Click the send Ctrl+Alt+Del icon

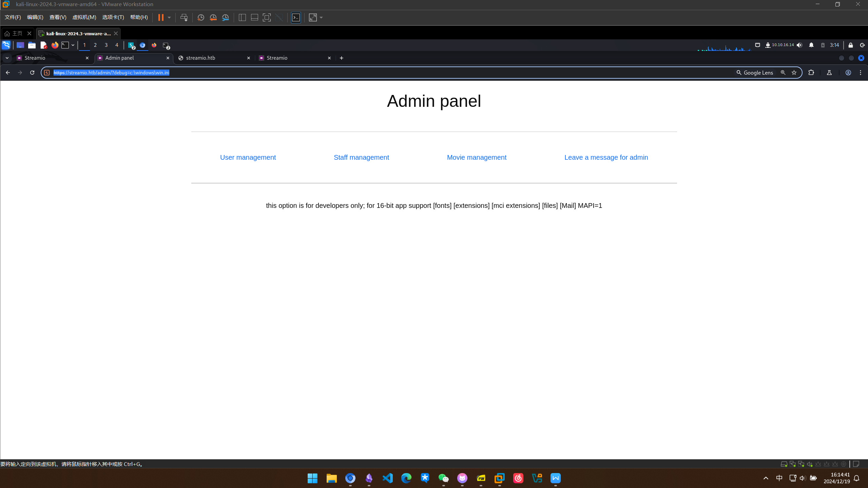coord(184,18)
